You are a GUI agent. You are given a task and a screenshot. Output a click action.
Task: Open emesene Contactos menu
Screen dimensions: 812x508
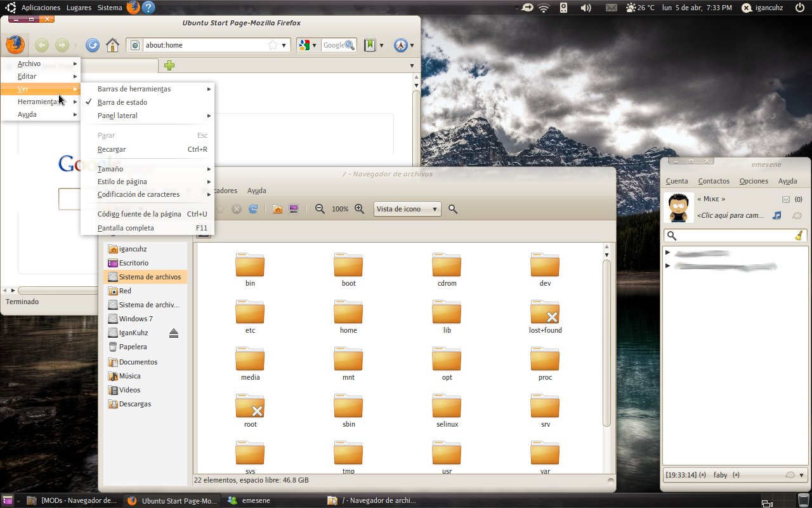coord(714,181)
